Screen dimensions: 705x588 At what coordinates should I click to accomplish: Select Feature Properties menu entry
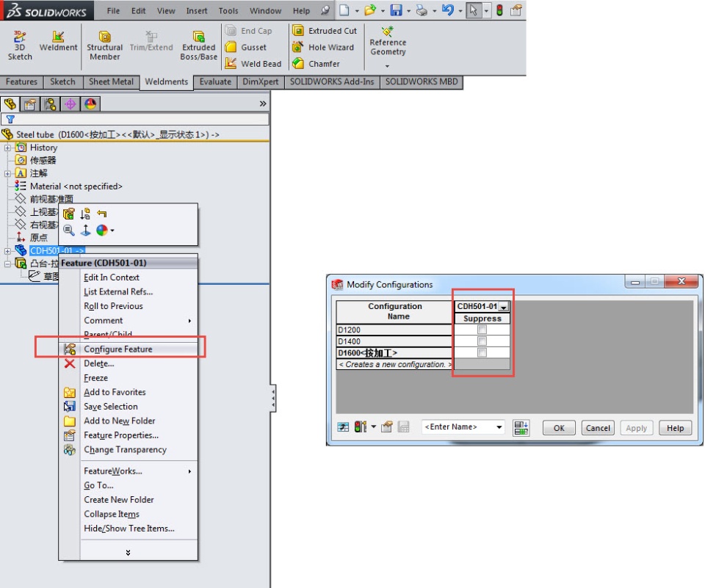[x=128, y=435]
